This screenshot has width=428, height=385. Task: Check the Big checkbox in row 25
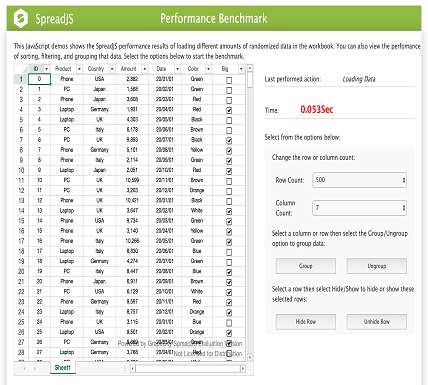tap(229, 323)
